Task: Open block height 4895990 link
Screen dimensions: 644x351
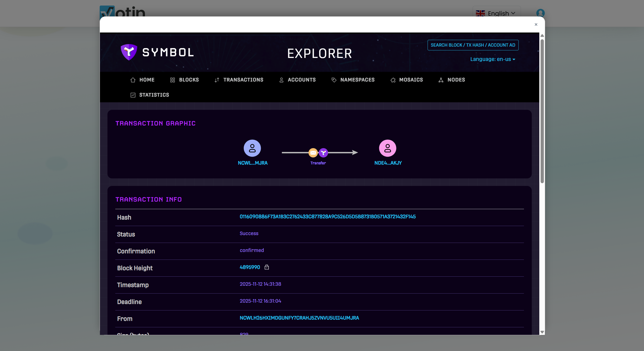Action: 250,267
